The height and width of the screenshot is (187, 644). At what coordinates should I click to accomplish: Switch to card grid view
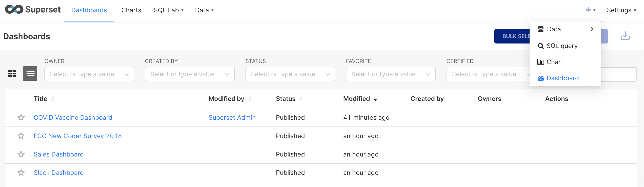coord(12,74)
